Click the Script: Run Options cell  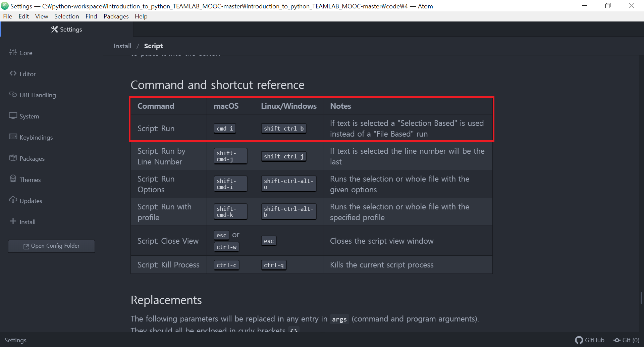coord(169,184)
